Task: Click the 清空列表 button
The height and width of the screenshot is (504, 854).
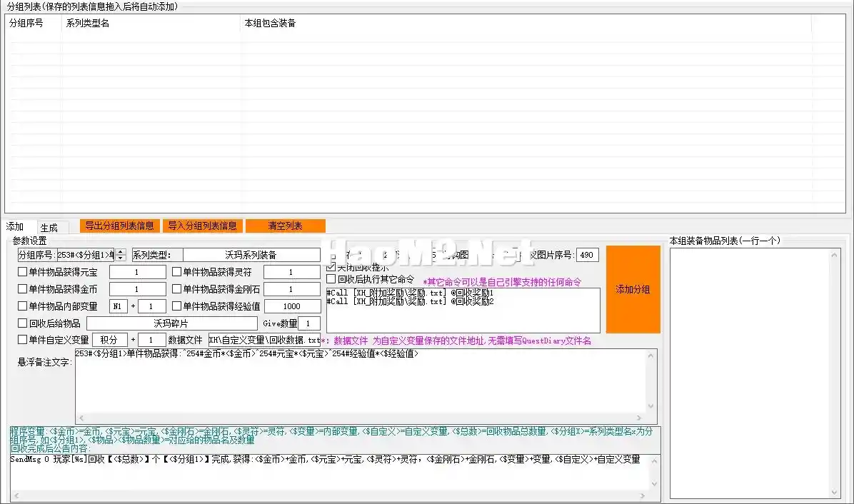Action: coord(286,226)
